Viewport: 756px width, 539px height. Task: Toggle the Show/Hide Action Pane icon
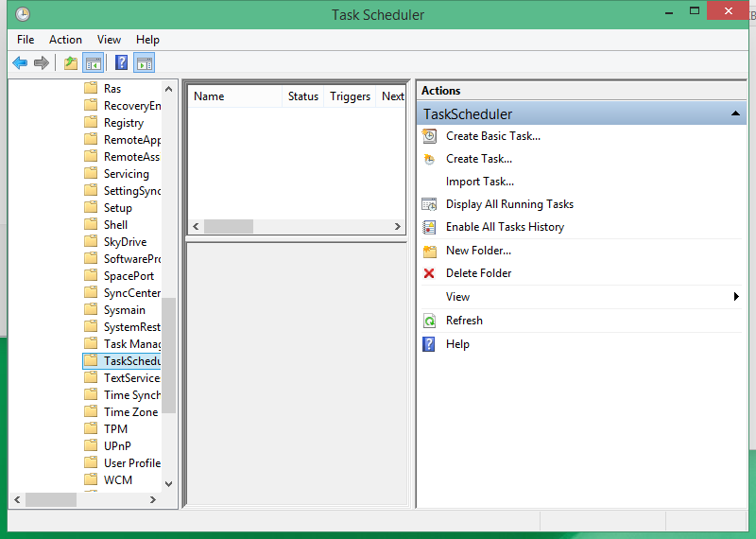click(145, 62)
